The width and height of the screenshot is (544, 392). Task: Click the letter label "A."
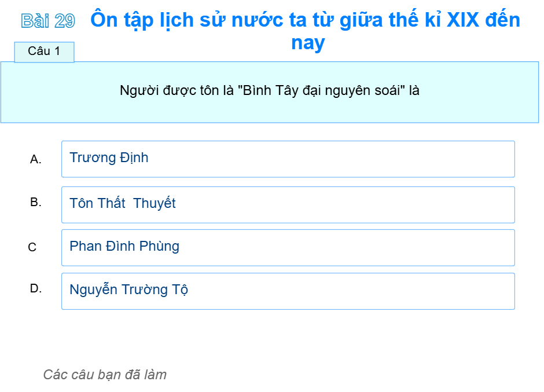tap(36, 158)
